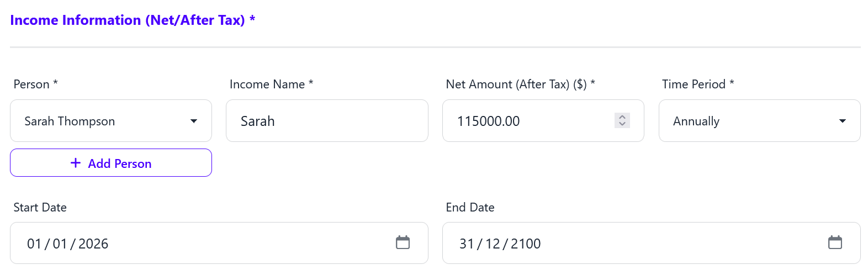Open the Time Period dropdown set to Annually
Screen dimensions: 868x275
pyautogui.click(x=842, y=121)
